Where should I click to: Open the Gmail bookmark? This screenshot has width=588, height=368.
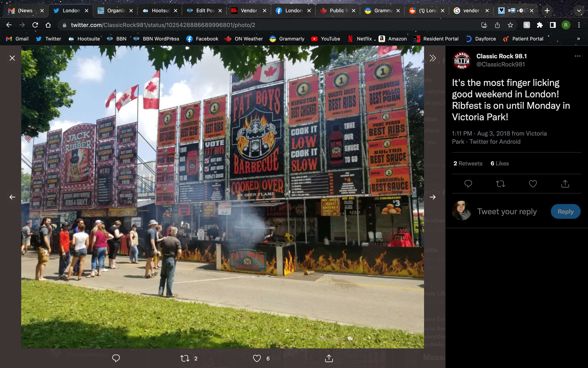[18, 39]
